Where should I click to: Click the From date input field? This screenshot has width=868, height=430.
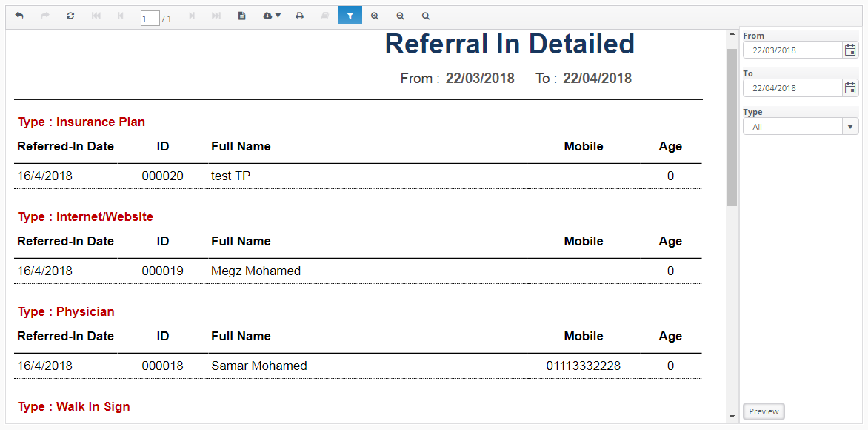click(x=792, y=50)
